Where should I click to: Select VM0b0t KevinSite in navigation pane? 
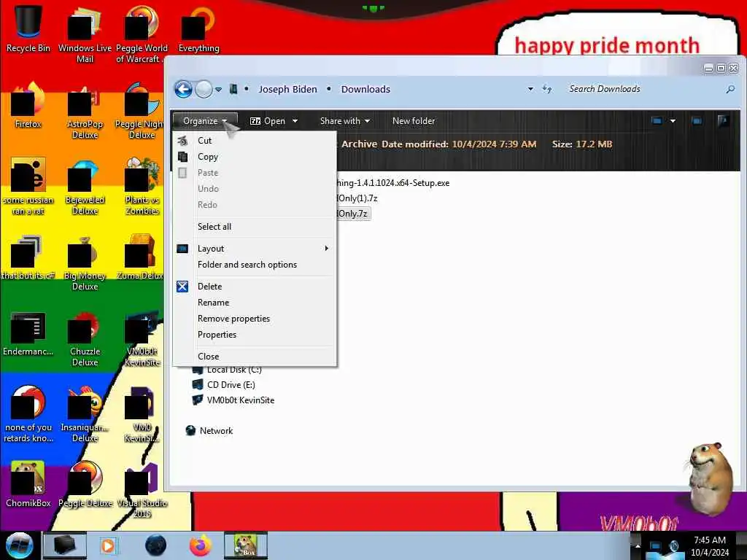(233, 400)
